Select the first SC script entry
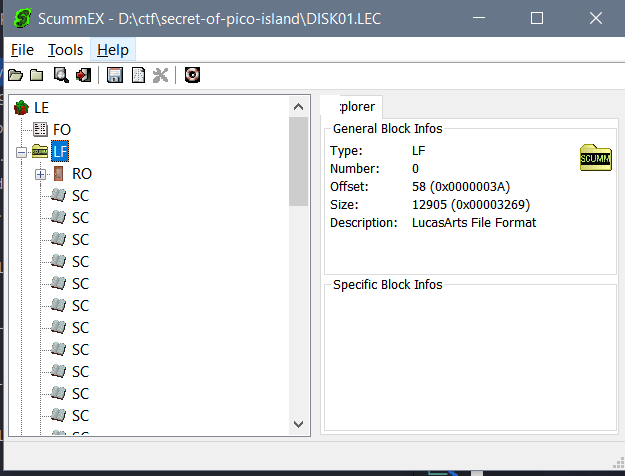This screenshot has width=625, height=476. [x=80, y=196]
